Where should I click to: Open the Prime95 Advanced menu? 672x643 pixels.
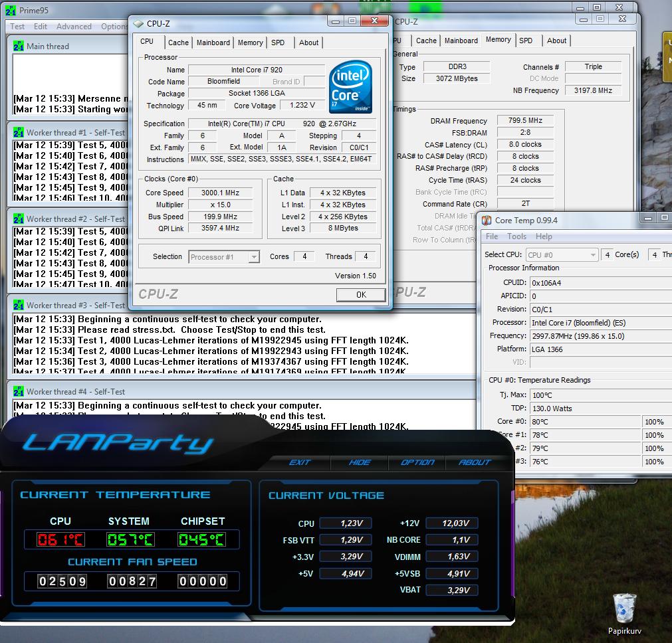click(x=74, y=26)
